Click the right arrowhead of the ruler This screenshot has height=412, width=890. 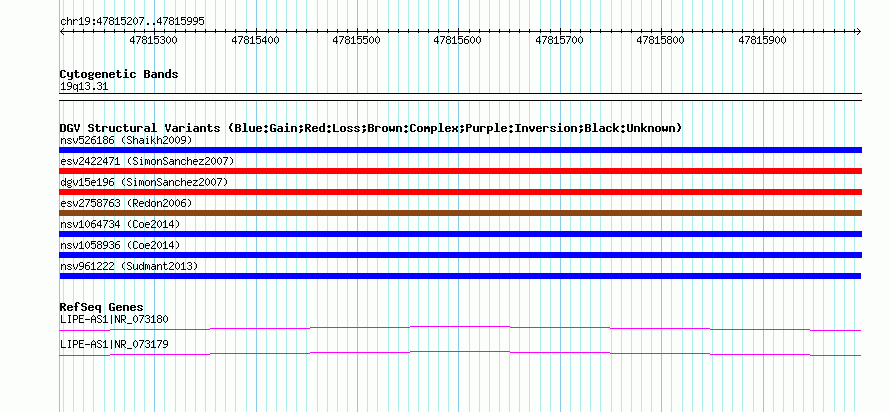pyautogui.click(x=858, y=31)
